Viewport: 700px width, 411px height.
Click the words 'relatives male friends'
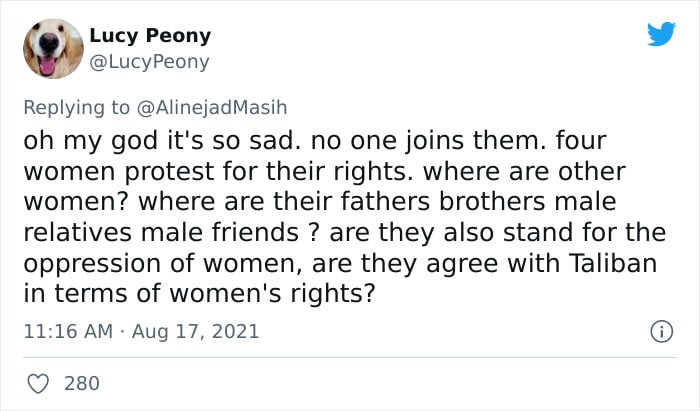coord(161,232)
